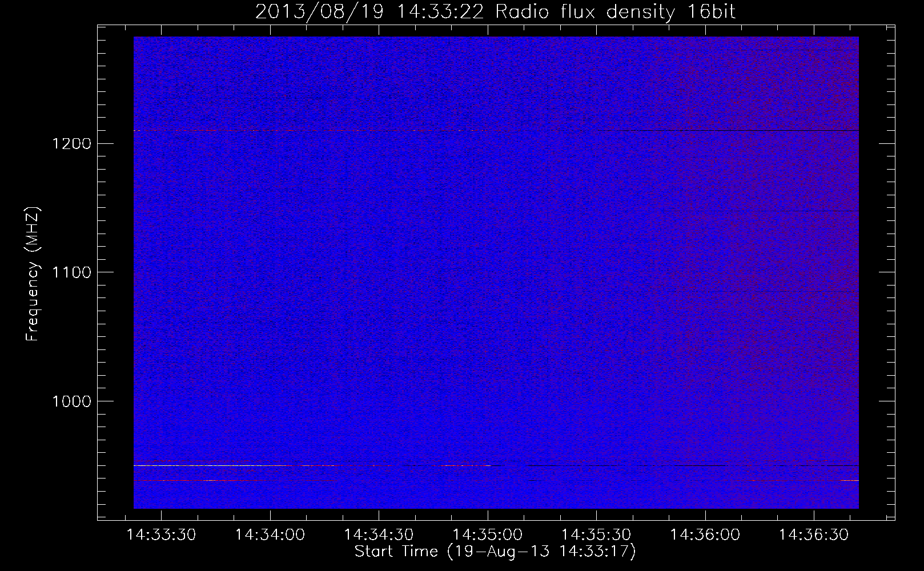The width and height of the screenshot is (924, 571).
Task: Click the 14:36:00 time tick label
Action: tap(705, 535)
